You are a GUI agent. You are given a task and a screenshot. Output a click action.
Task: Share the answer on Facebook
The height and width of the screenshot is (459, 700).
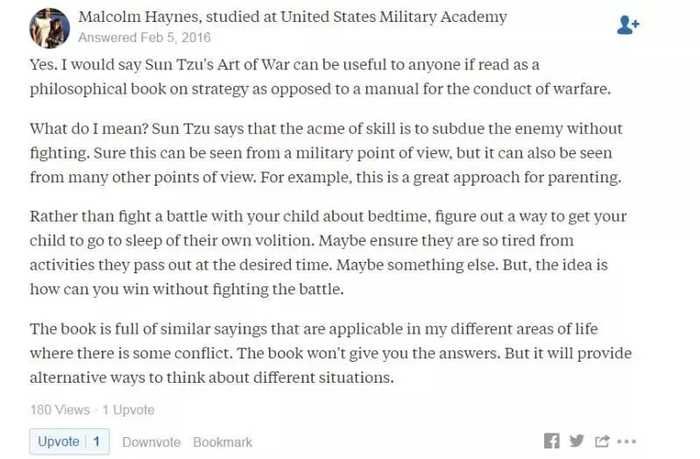pos(551,441)
